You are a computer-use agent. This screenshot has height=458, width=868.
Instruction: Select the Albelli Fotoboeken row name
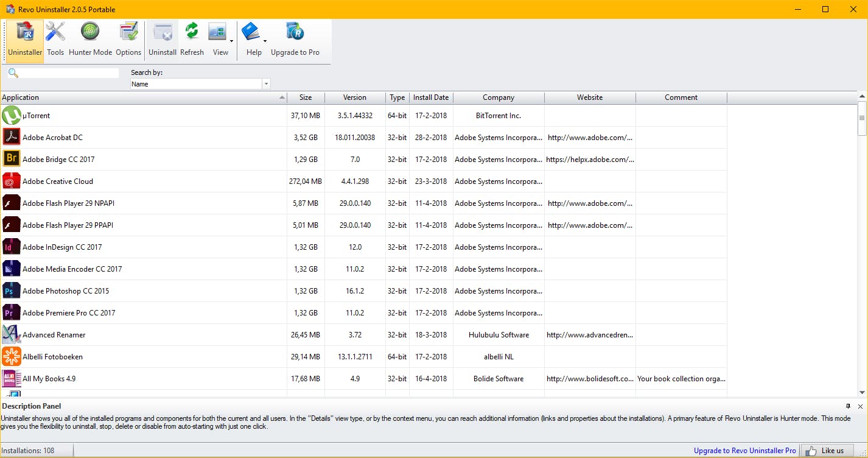[x=52, y=357]
